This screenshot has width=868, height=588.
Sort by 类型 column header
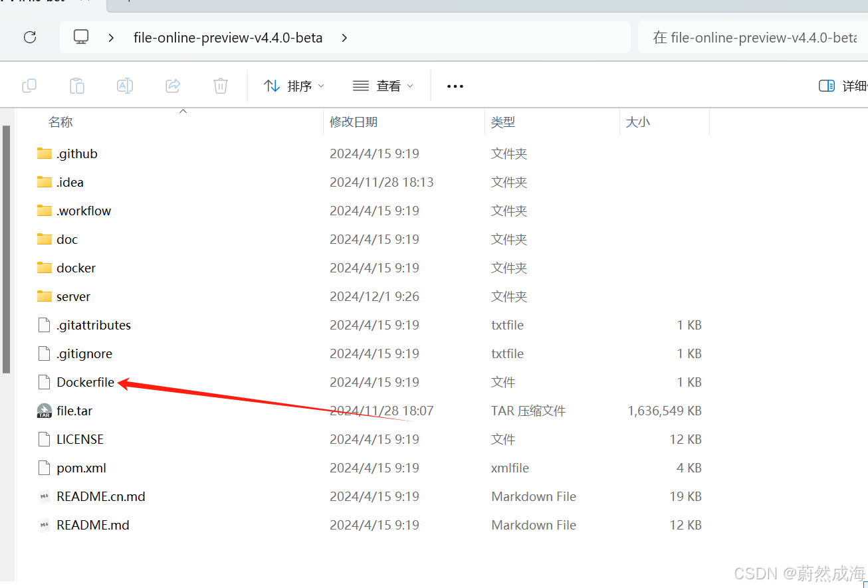coord(503,122)
